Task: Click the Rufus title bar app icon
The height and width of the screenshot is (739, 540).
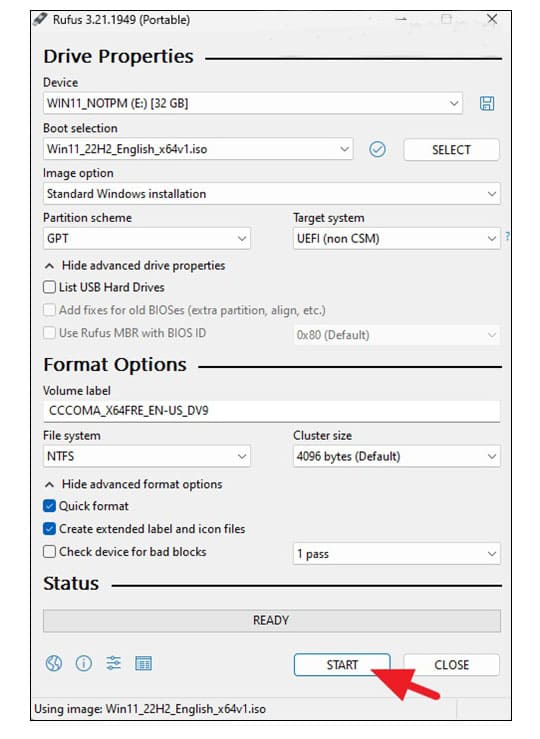Action: [x=41, y=19]
